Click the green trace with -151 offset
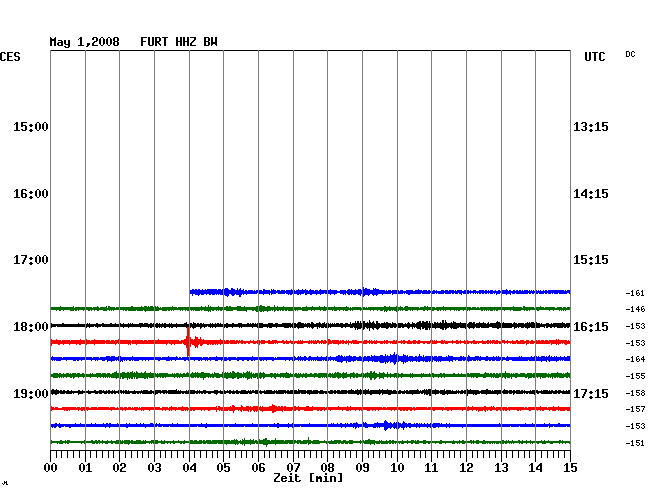650x494 pixels. pyautogui.click(x=310, y=442)
